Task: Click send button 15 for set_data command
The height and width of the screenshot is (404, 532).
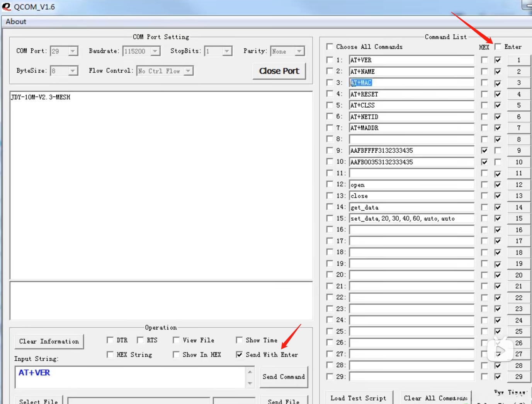Action: click(x=519, y=218)
